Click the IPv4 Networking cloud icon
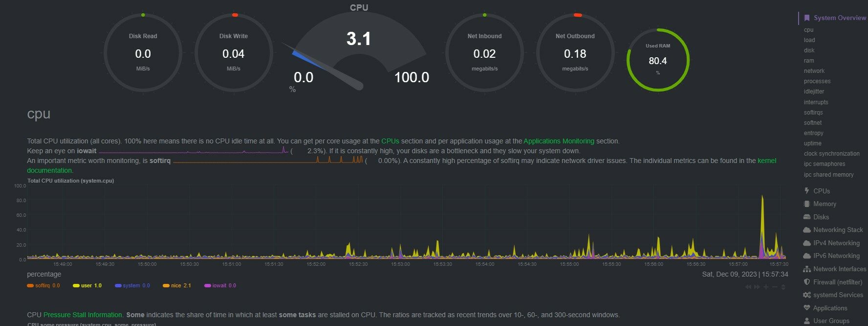868x326 pixels. pyautogui.click(x=807, y=243)
